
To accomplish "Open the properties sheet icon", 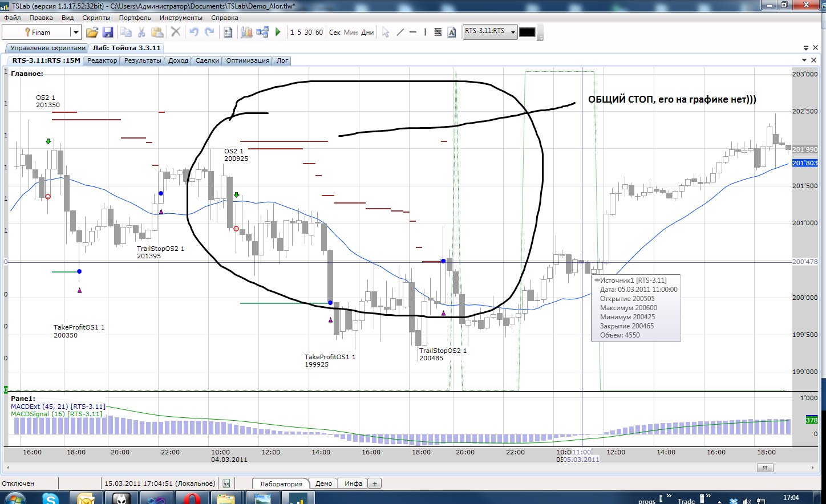I will (228, 32).
